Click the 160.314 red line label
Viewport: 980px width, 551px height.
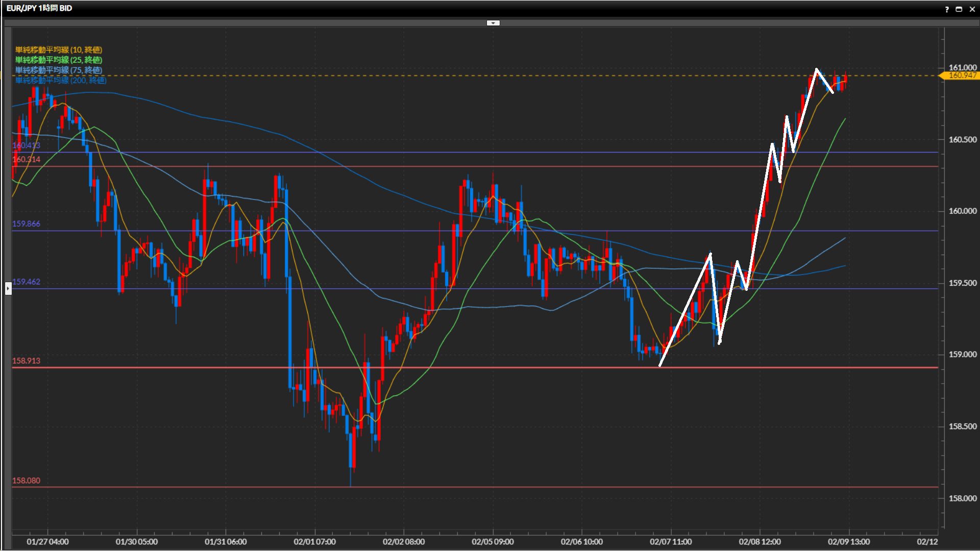click(26, 159)
